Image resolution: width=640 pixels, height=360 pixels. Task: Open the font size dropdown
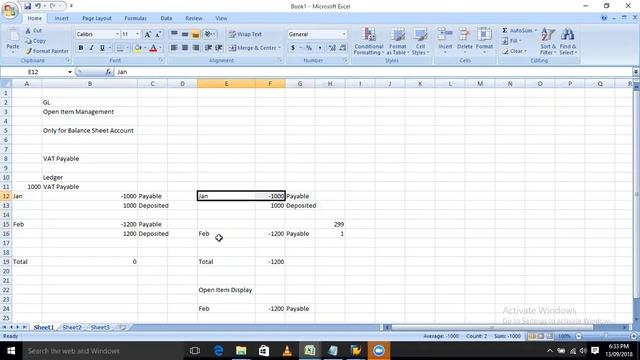pos(138,34)
